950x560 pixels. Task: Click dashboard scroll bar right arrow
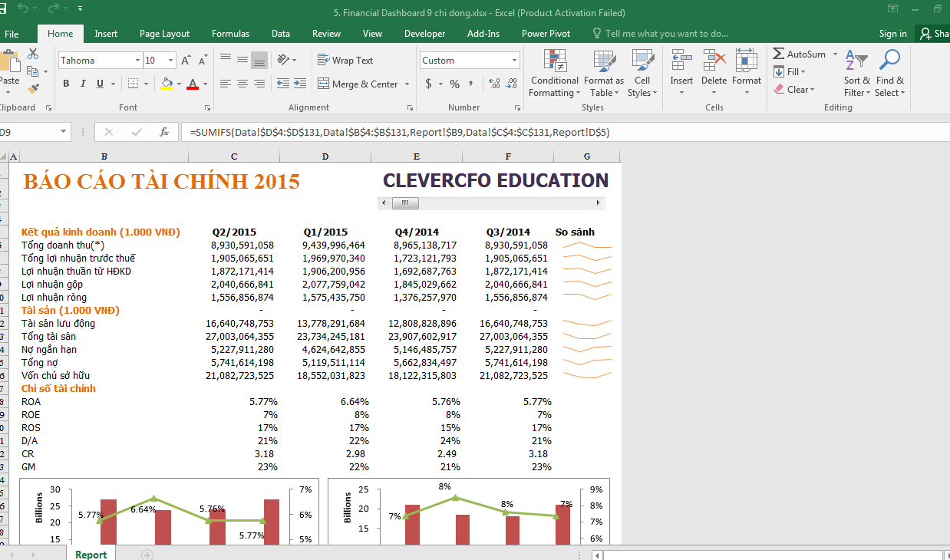click(x=599, y=203)
